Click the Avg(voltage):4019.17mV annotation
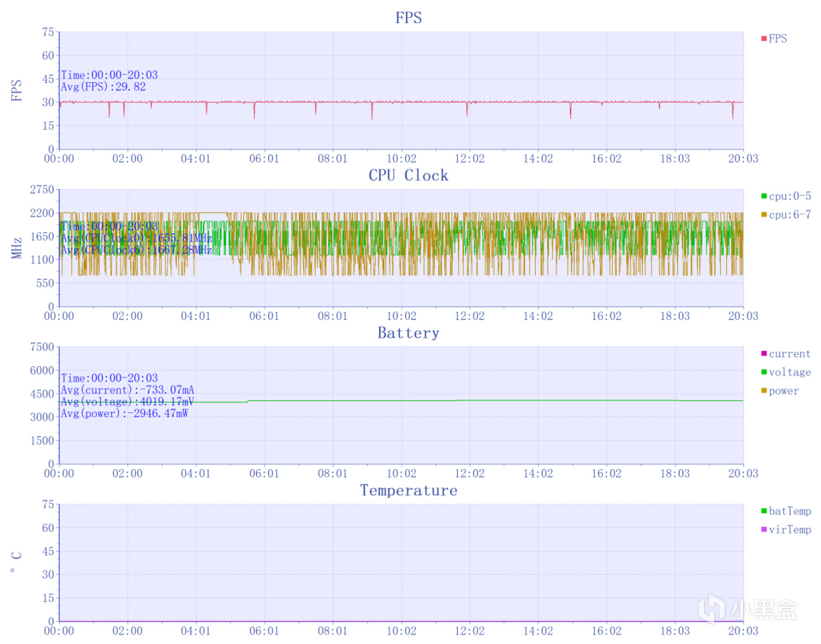Screen dimensions: 821x644 (x=127, y=402)
